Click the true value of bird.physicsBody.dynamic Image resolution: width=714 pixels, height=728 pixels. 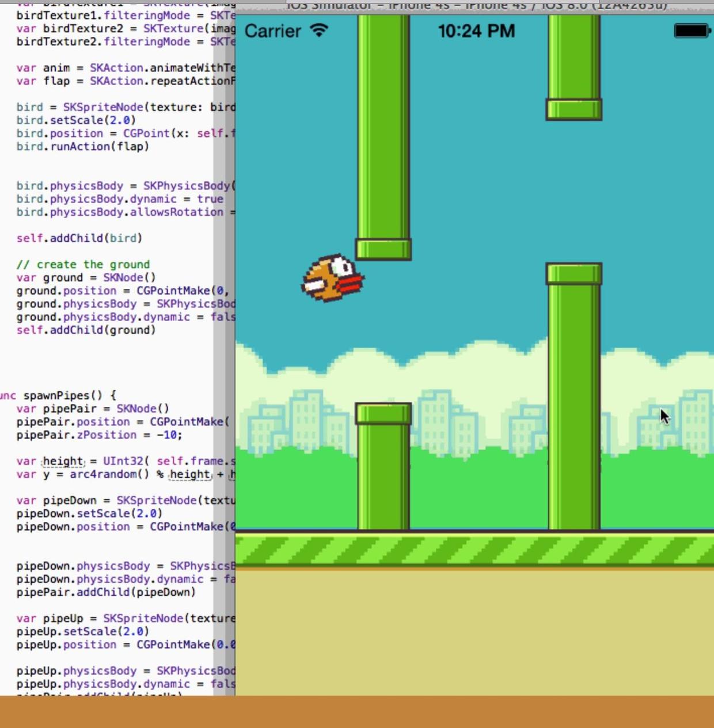[210, 199]
